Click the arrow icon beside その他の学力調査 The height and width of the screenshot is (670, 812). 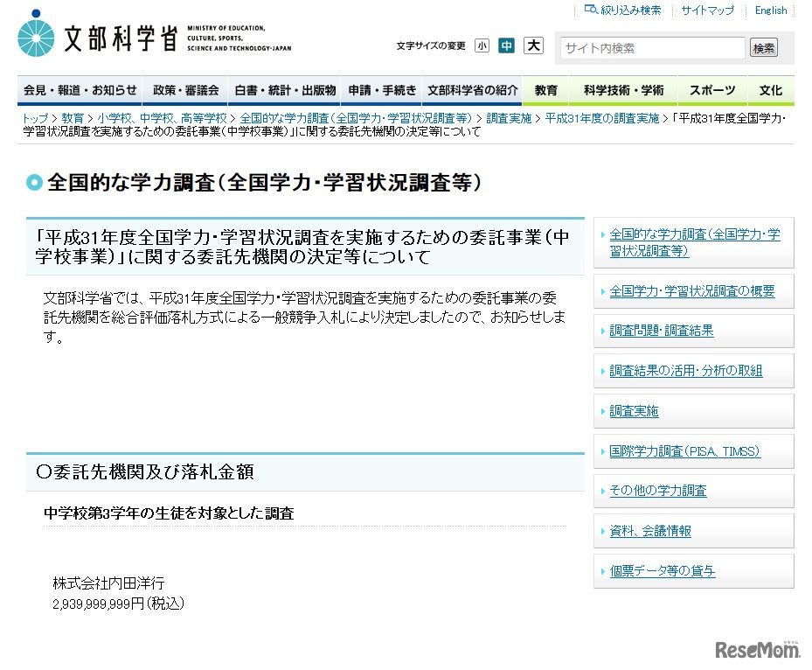(x=602, y=491)
